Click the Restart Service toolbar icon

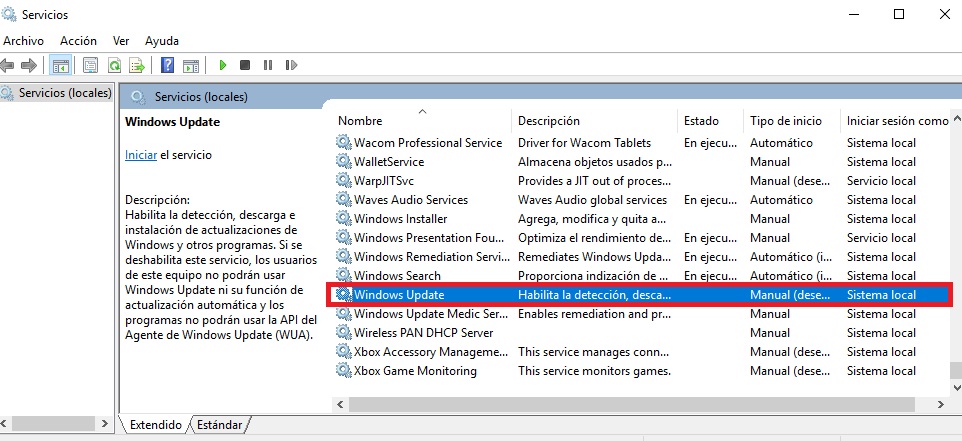click(x=289, y=65)
